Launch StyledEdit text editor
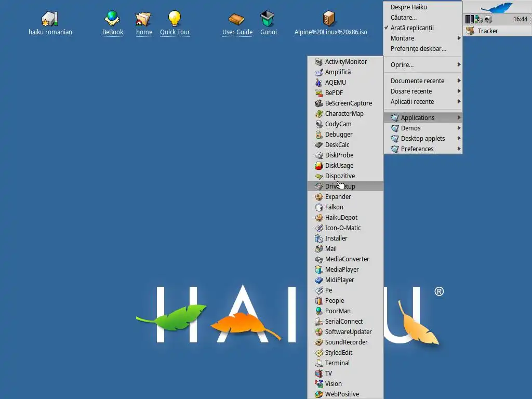This screenshot has height=399, width=532. (345, 353)
